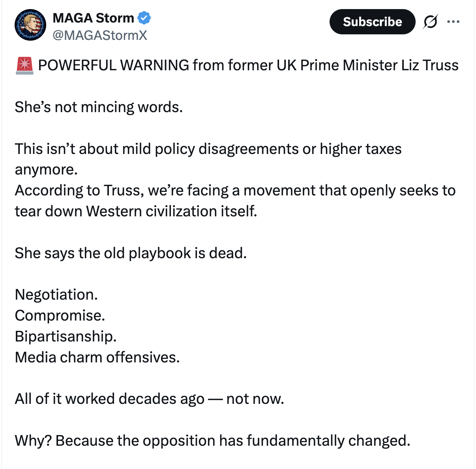Viewport: 476px width, 469px height.
Task: Click "tear down Western civilization itself." text
Action: click(x=136, y=211)
